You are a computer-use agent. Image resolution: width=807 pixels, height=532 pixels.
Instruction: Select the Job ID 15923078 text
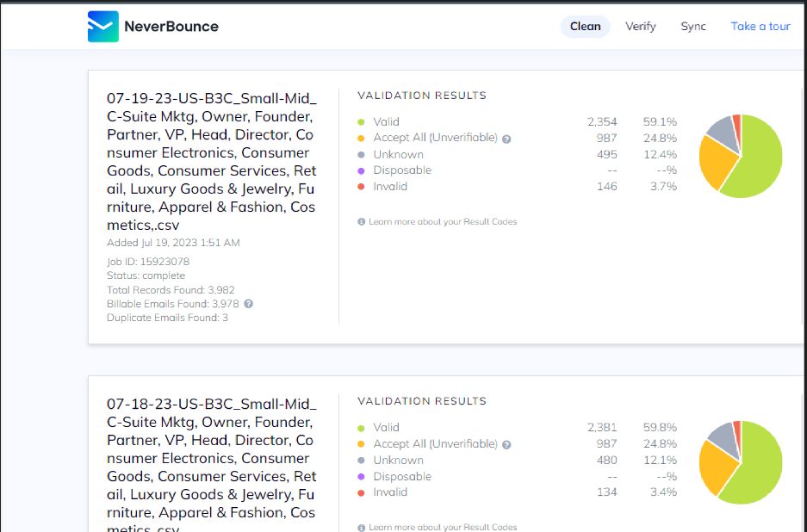point(148,262)
